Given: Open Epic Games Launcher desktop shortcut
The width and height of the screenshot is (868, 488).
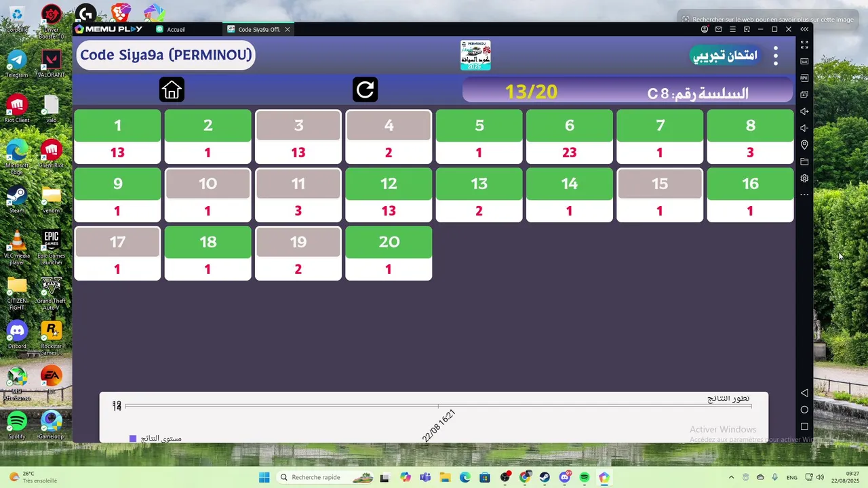Looking at the screenshot, I should click(51, 247).
